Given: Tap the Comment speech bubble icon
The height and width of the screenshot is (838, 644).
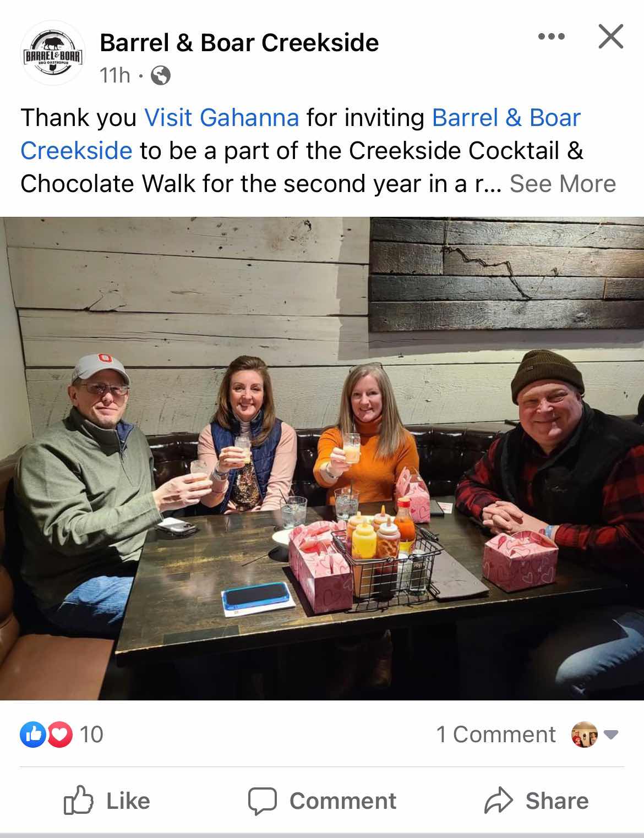Looking at the screenshot, I should pos(262,801).
